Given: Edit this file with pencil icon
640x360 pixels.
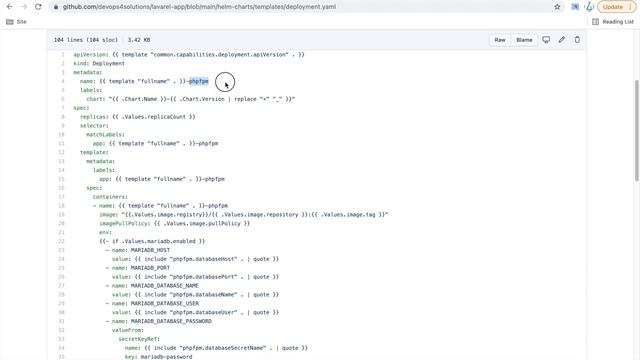Looking at the screenshot, I should (562, 40).
